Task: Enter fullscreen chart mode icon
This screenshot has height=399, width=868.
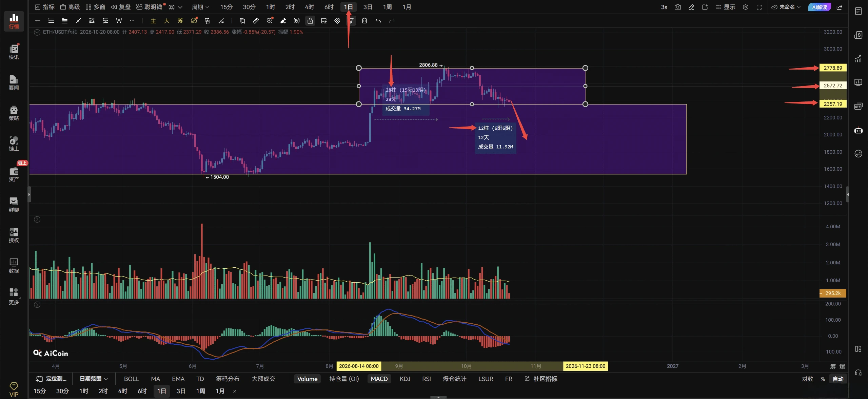Action: pyautogui.click(x=759, y=7)
